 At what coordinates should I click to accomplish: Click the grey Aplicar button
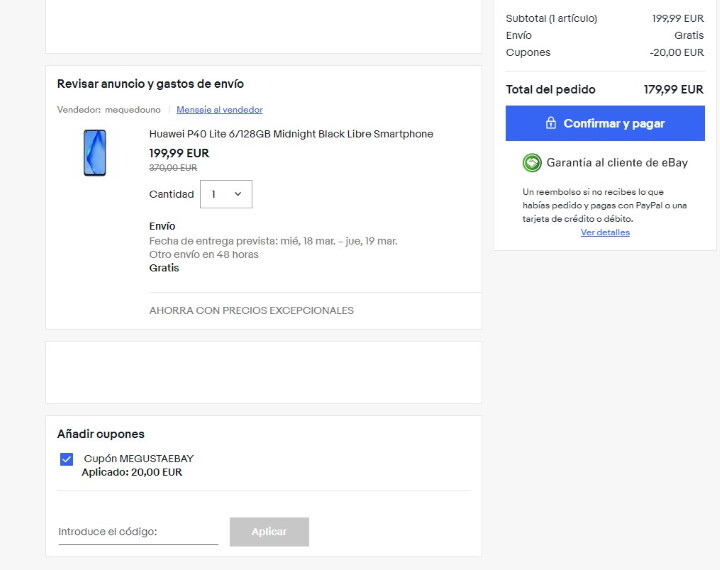[x=269, y=532]
